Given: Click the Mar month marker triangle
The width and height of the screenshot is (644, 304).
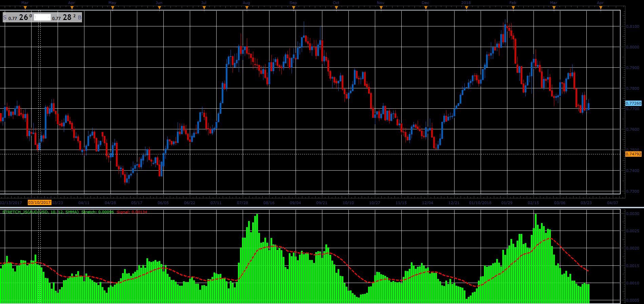Looking at the screenshot, I should [x=25, y=8].
